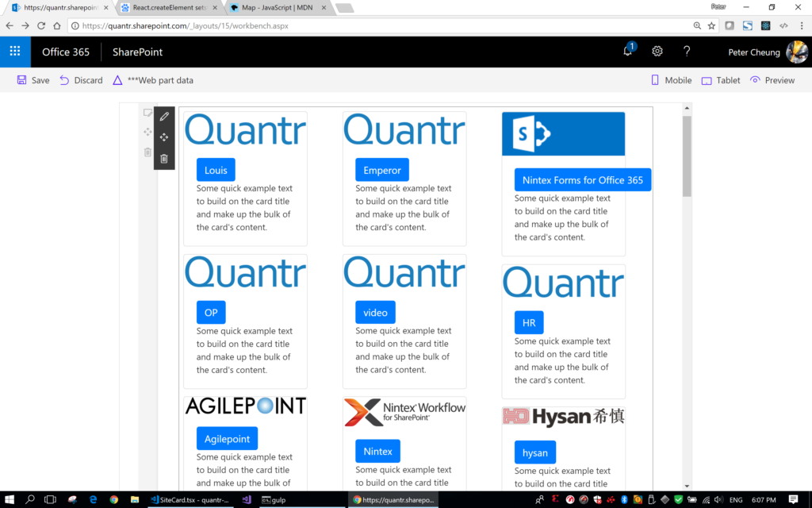
Task: Click the Louis card button
Action: pyautogui.click(x=216, y=170)
